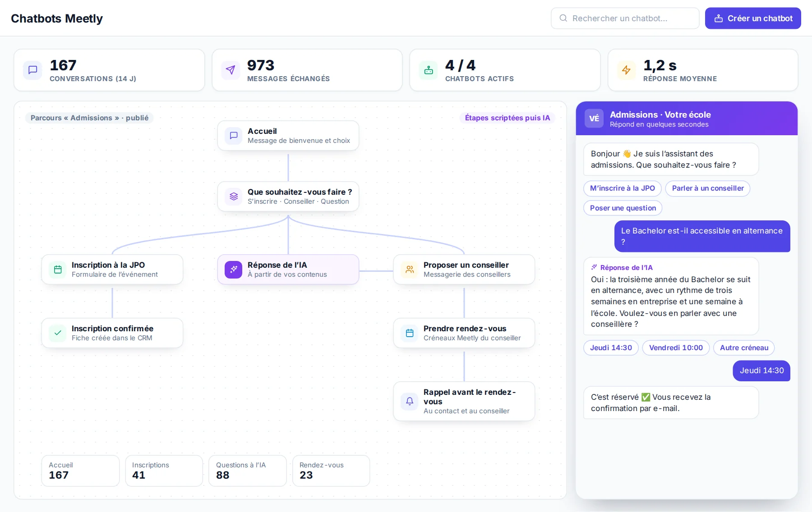Screen dimensions: 812x512
Task: Click the people icon on Proposer un conseiller
Action: [410, 270]
